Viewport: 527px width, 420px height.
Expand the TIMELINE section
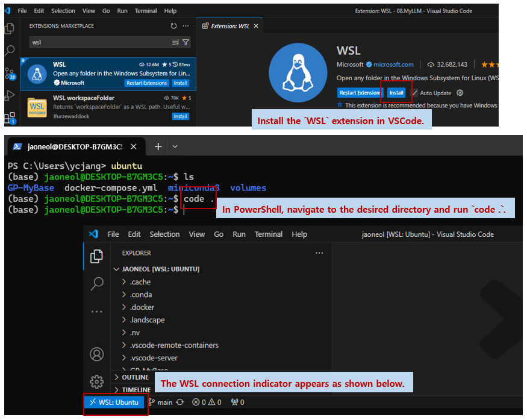point(133,390)
